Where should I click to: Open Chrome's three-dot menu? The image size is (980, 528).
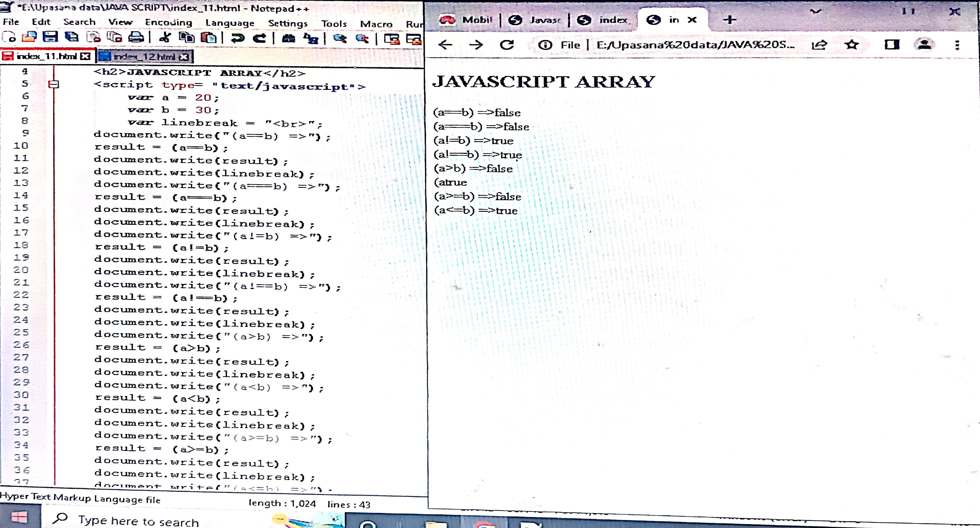point(957,45)
